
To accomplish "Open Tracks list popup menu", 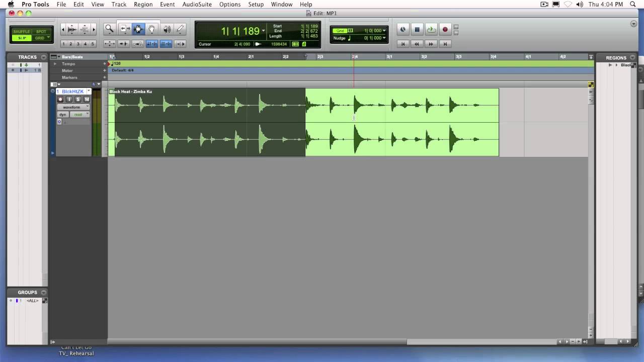I will (44, 57).
